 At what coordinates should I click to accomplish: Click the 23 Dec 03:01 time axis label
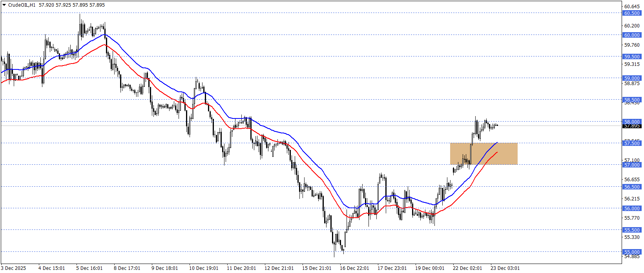(x=505, y=268)
